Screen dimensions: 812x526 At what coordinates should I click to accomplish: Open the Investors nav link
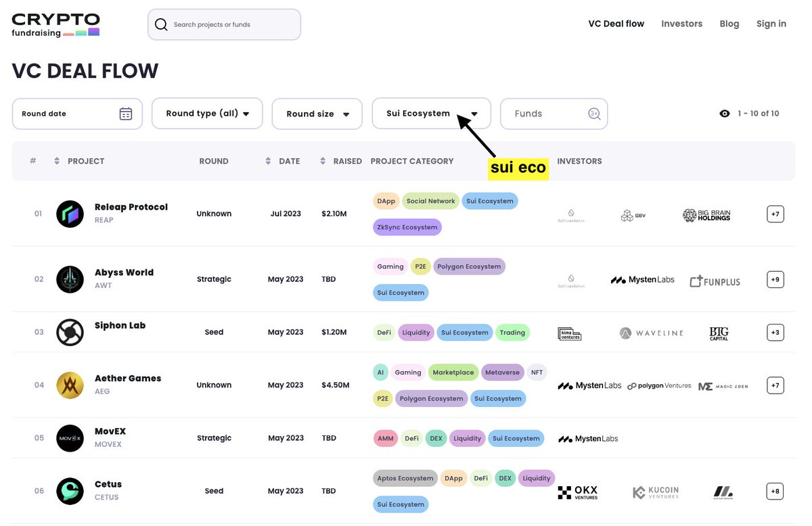click(682, 24)
